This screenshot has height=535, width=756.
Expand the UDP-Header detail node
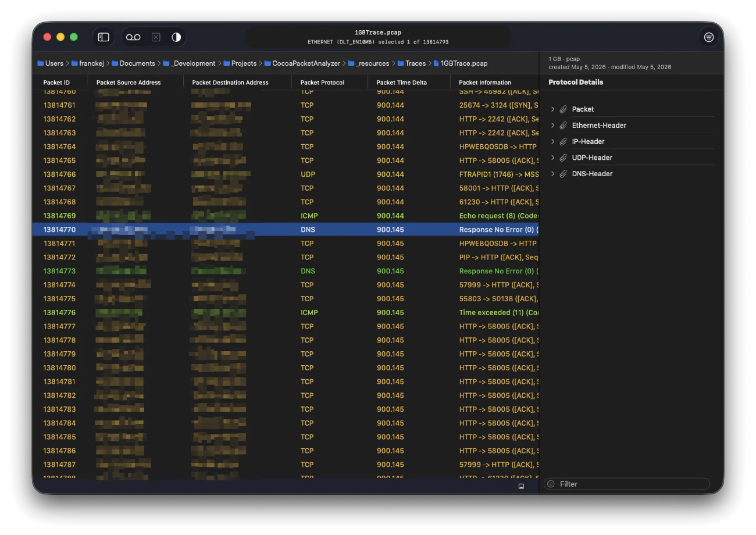click(x=552, y=158)
